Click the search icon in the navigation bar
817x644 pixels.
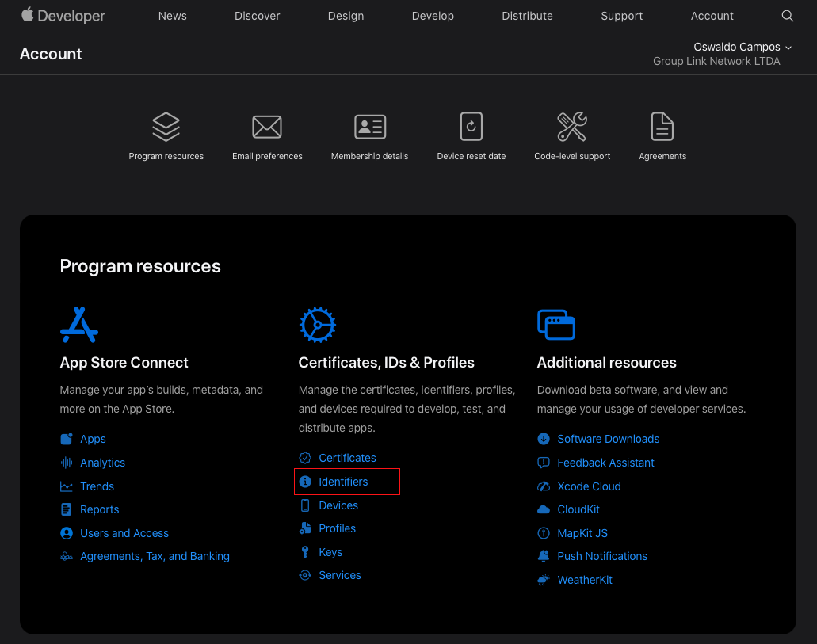click(787, 16)
